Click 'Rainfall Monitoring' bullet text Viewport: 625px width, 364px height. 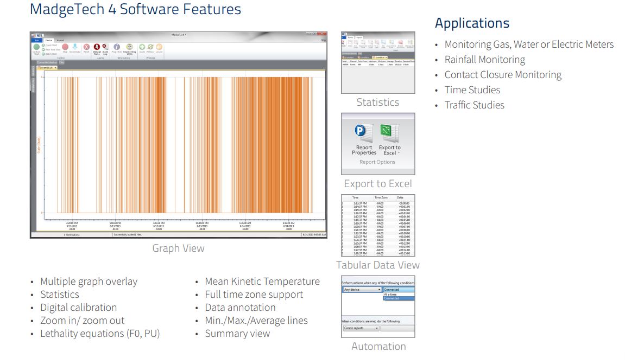tap(485, 59)
